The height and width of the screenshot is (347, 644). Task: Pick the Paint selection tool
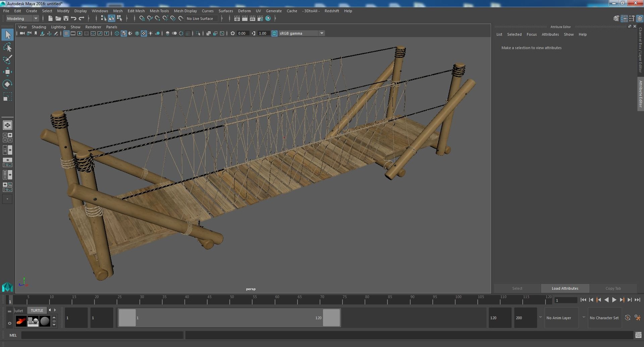pyautogui.click(x=7, y=60)
